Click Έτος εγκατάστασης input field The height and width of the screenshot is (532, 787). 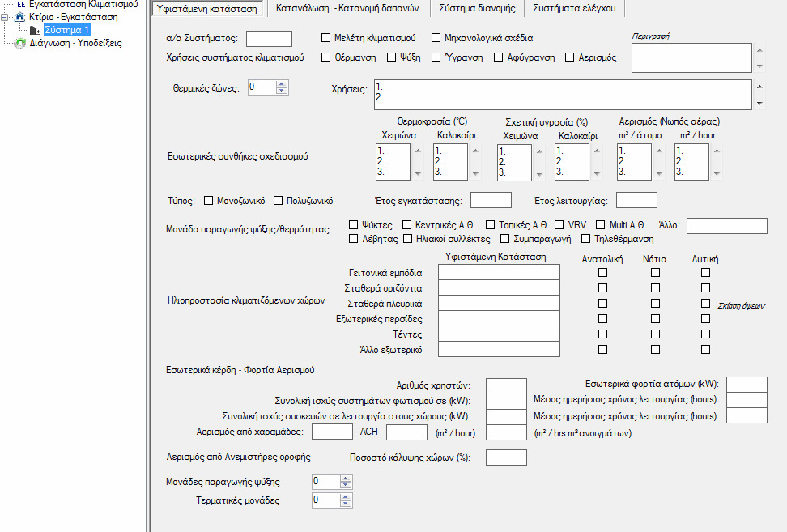(x=491, y=200)
